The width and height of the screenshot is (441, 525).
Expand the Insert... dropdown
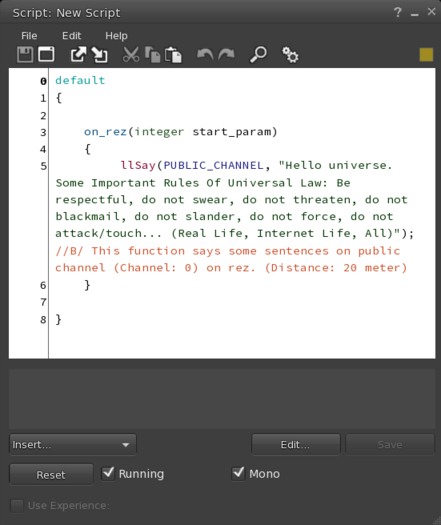click(73, 445)
